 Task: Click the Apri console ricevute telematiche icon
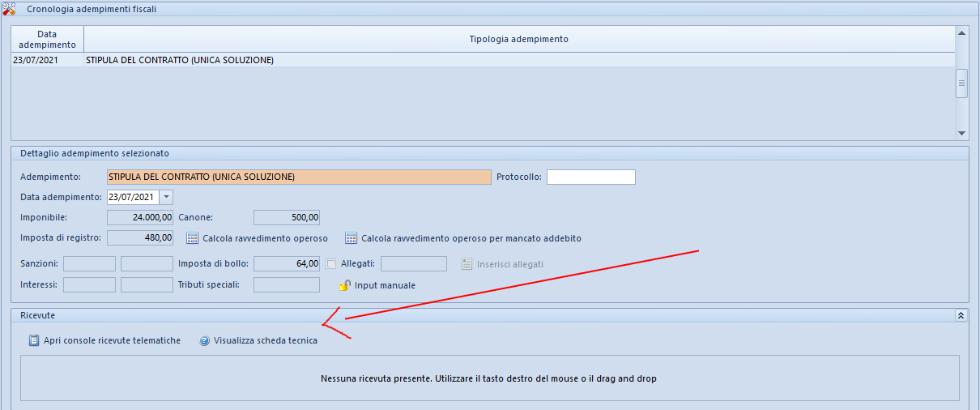click(34, 340)
